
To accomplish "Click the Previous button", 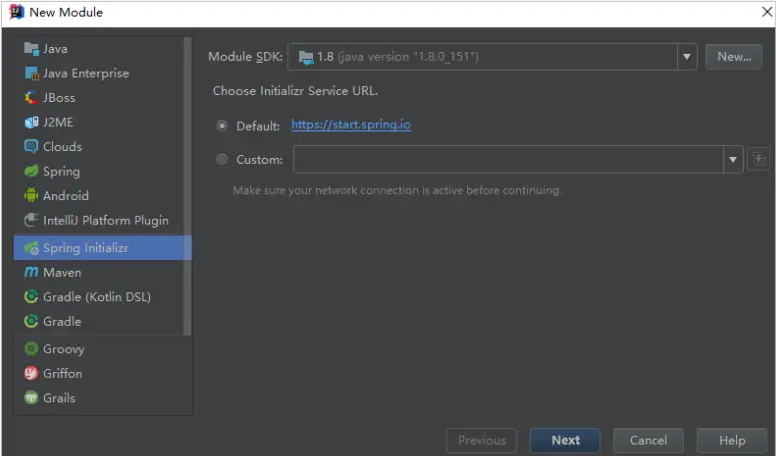I will (x=482, y=440).
